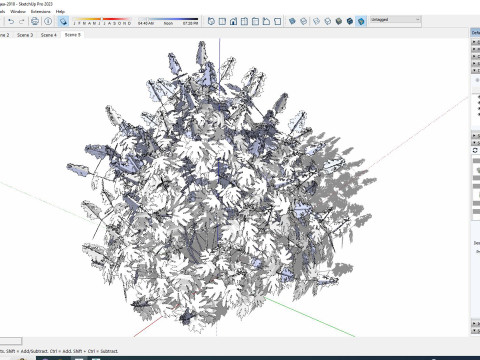Screen dimensions: 480x360
Task: Click the refresh icon in tray panel
Action: coord(475,151)
